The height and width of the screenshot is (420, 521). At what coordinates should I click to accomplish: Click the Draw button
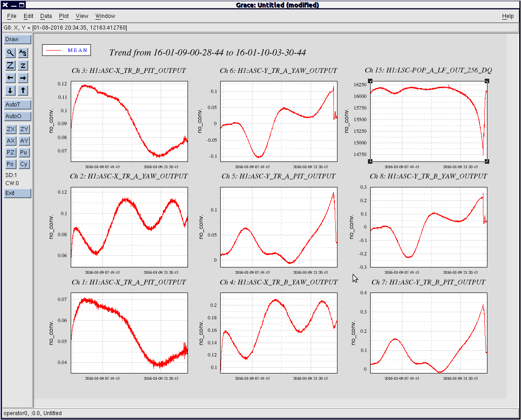(17, 39)
